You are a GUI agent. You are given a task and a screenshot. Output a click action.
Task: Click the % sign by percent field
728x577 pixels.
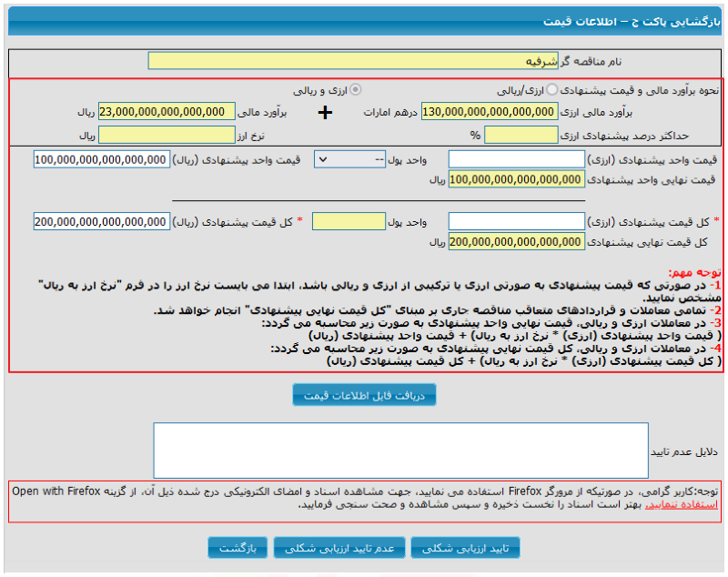pyautogui.click(x=474, y=135)
